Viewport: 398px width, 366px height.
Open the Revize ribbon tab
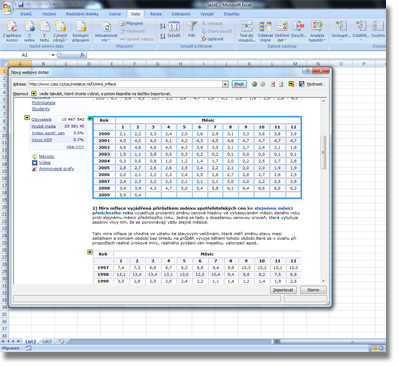[x=156, y=14]
